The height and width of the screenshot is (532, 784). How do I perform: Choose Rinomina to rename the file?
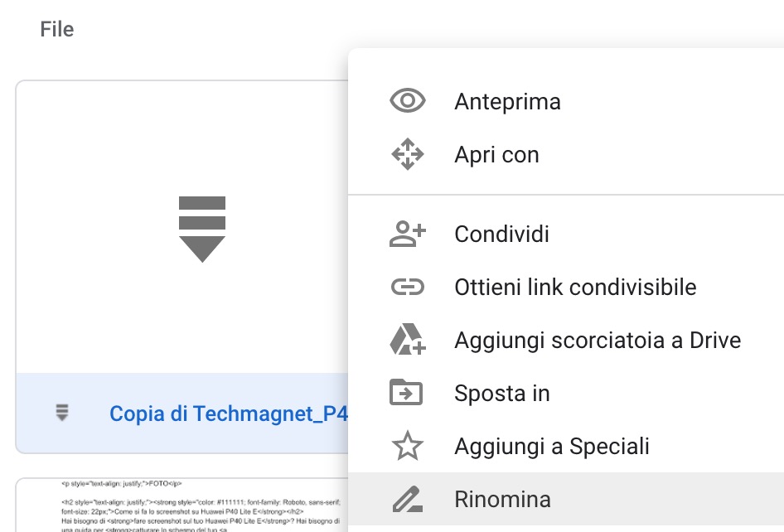coord(502,500)
